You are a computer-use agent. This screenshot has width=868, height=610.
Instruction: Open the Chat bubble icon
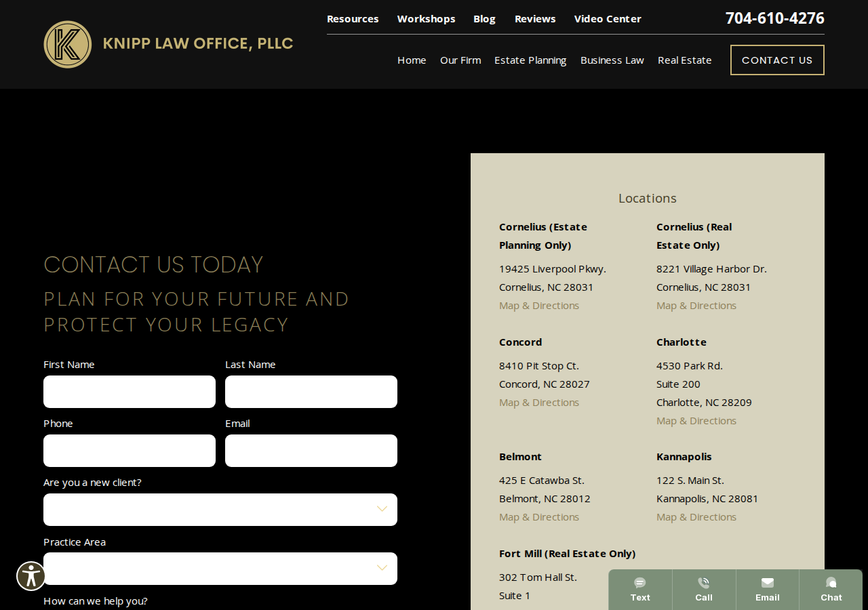coord(831,583)
